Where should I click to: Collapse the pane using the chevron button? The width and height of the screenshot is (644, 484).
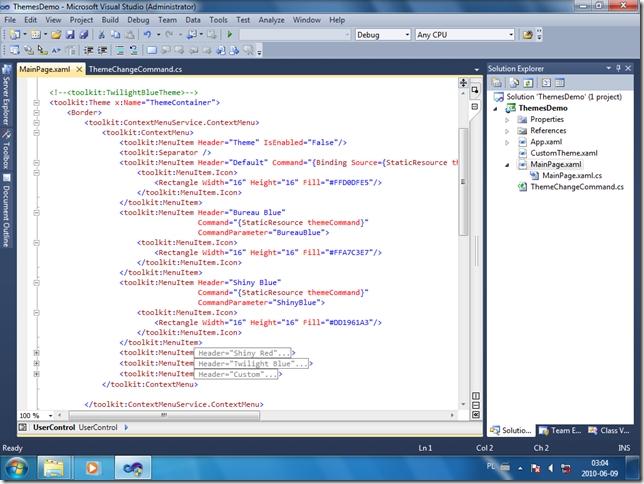tap(476, 415)
